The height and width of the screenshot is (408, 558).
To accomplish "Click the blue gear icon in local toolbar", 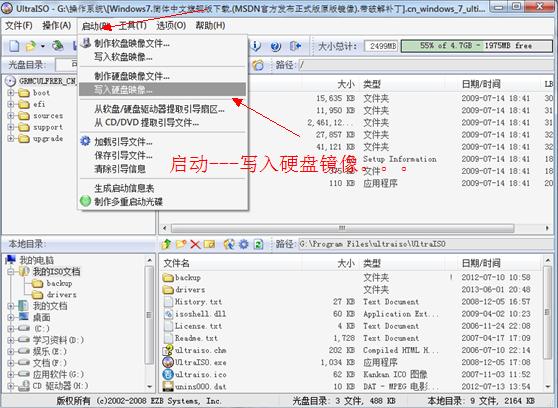I will click(244, 244).
